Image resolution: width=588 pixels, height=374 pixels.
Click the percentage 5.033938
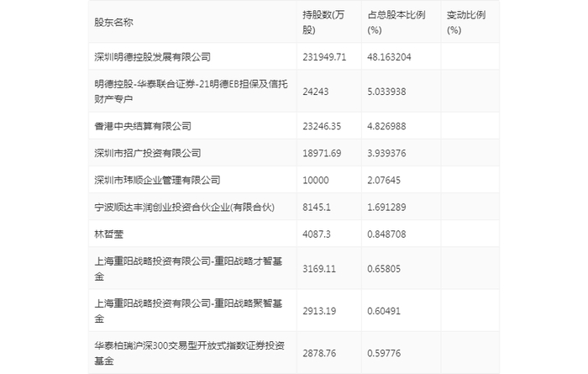[x=386, y=92]
